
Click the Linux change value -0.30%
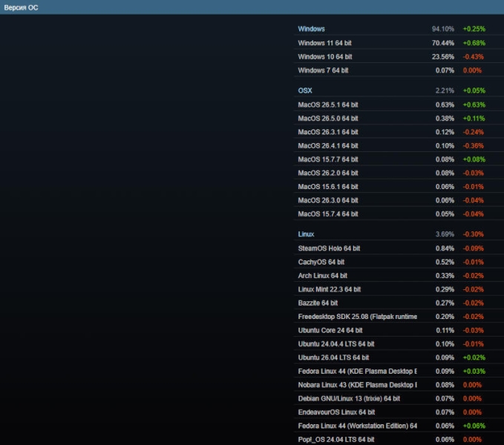[x=473, y=234]
